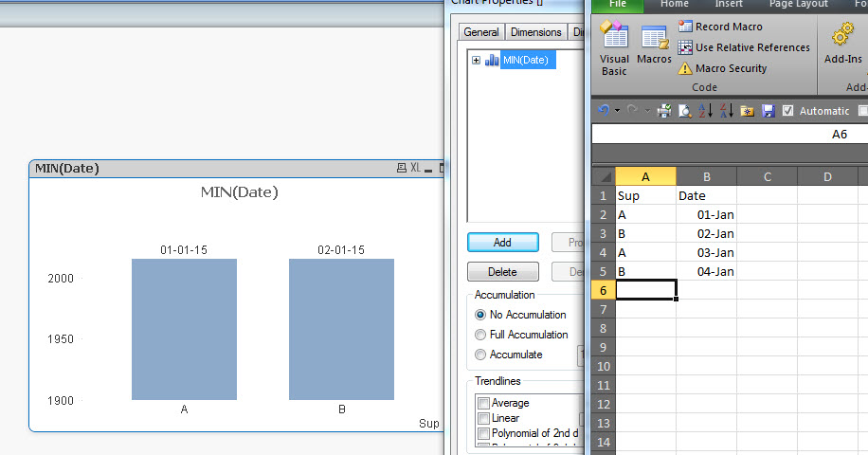
Task: Click the MIN(Date) title text inside chart
Action: point(239,192)
